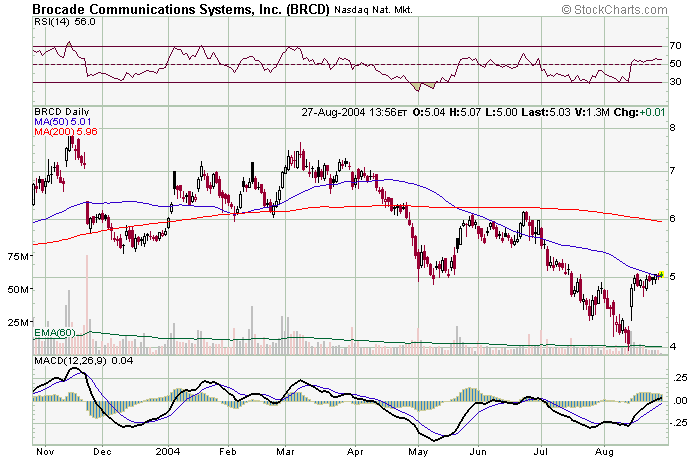700x462 pixels.
Task: Click the Last:5.03 price value
Action: point(546,112)
